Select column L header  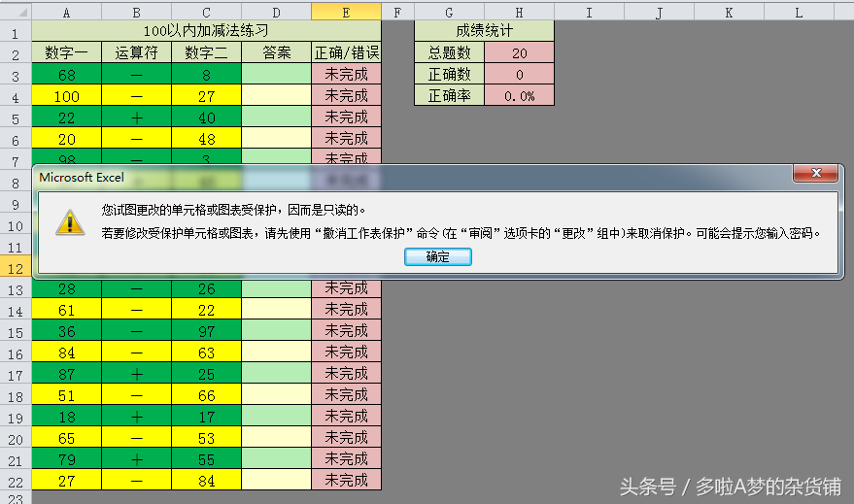[x=799, y=12]
